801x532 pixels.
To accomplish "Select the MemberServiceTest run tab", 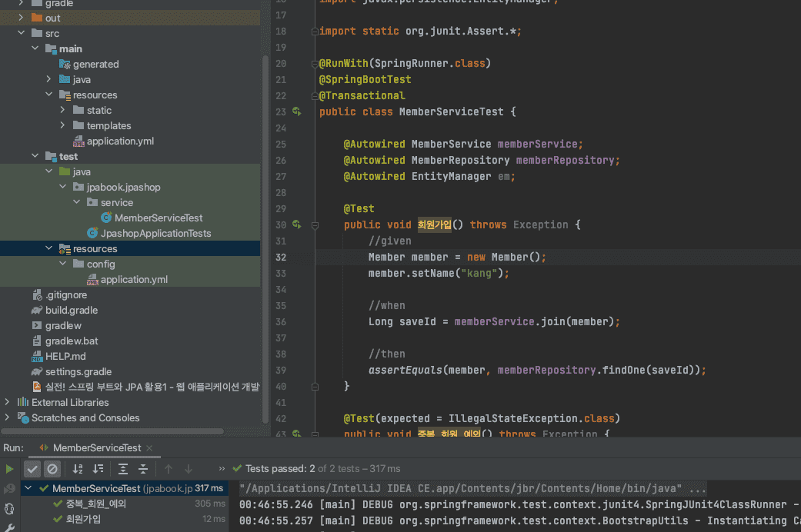I will (x=96, y=447).
